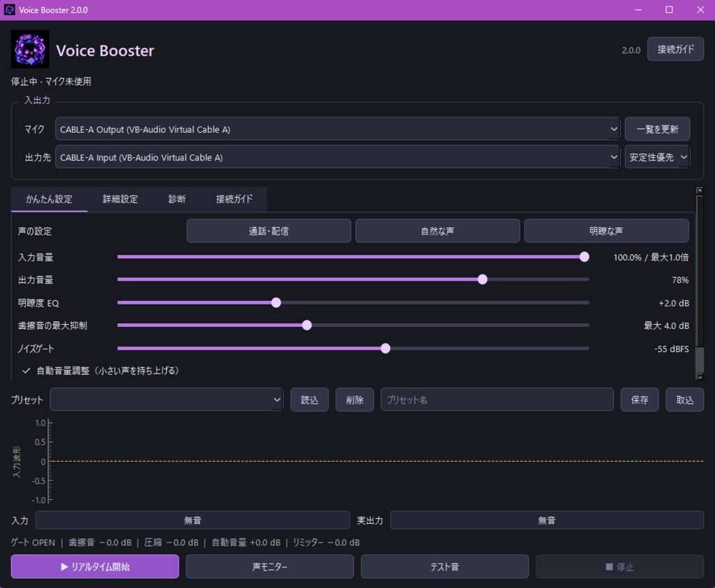The image size is (715, 588).
Task: Click the 読込 preset button
Action: [x=309, y=400]
